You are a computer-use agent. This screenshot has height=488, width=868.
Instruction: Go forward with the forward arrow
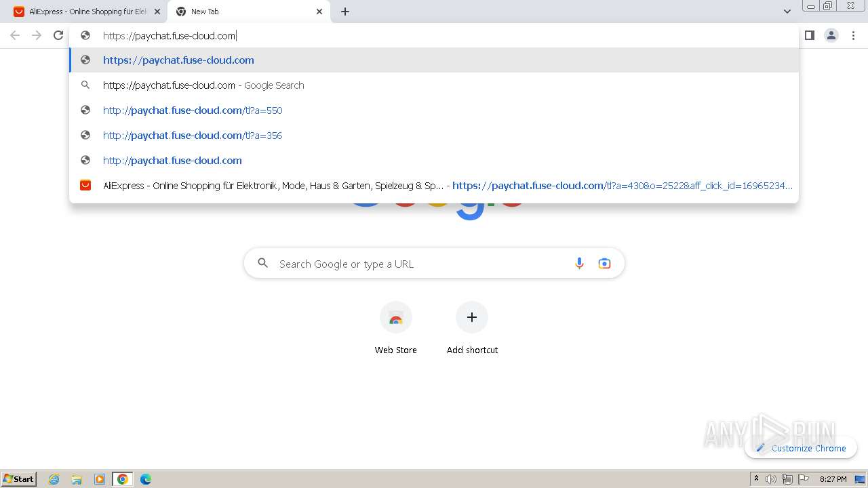click(37, 35)
